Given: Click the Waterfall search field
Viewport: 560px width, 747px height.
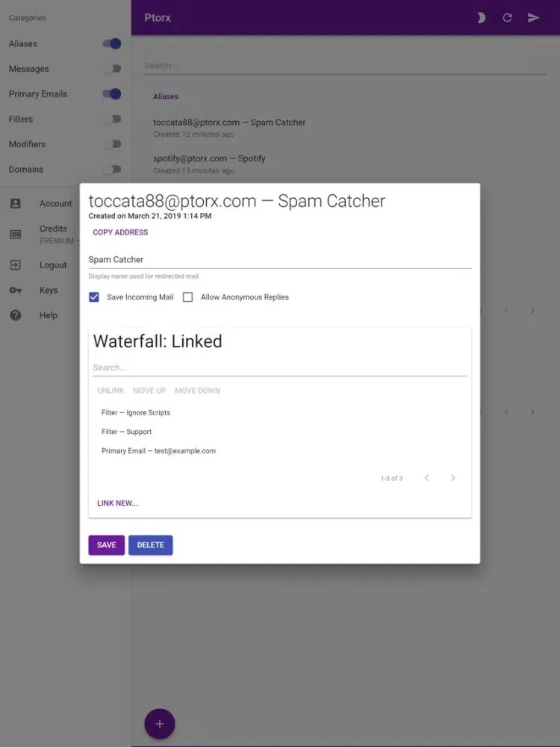Looking at the screenshot, I should point(280,368).
